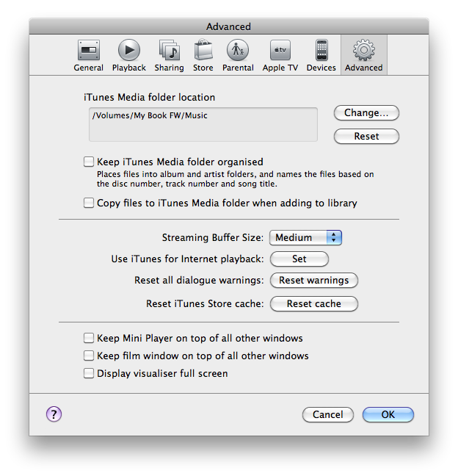
Task: Open the help question mark button
Action: [54, 414]
